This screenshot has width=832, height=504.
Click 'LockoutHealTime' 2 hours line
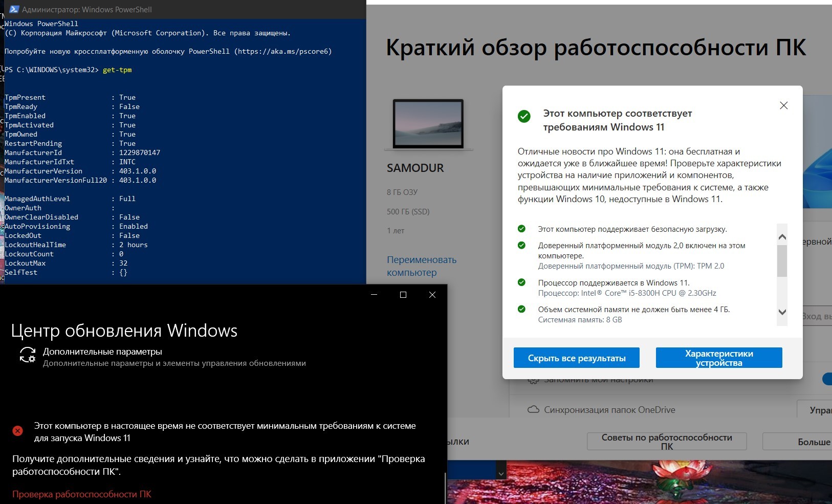click(76, 245)
